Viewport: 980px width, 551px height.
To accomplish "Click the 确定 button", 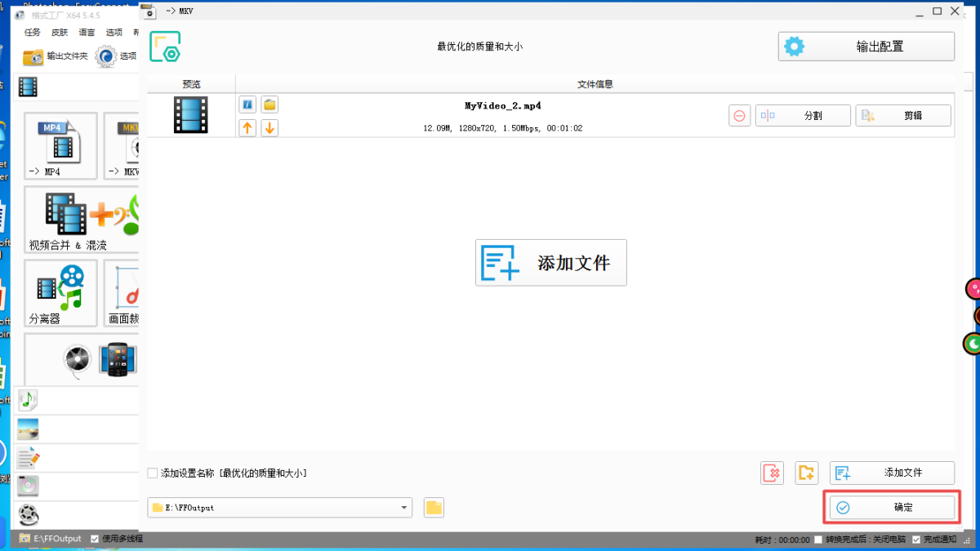I will point(892,508).
